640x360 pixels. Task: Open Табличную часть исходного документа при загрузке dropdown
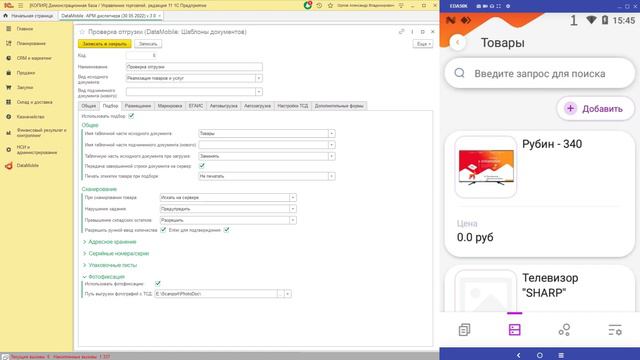331,156
